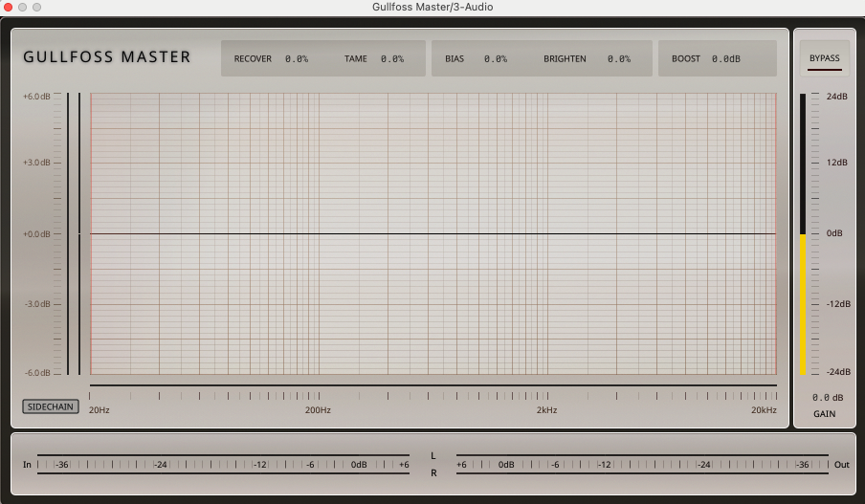
Task: Click the vertical range bars left of graph
Action: tap(74, 233)
